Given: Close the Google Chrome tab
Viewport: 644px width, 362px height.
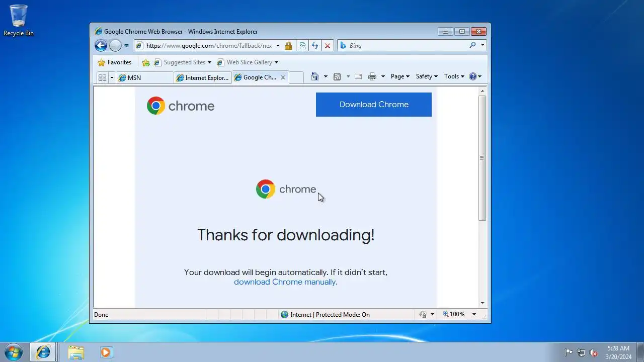Looking at the screenshot, I should click(283, 77).
